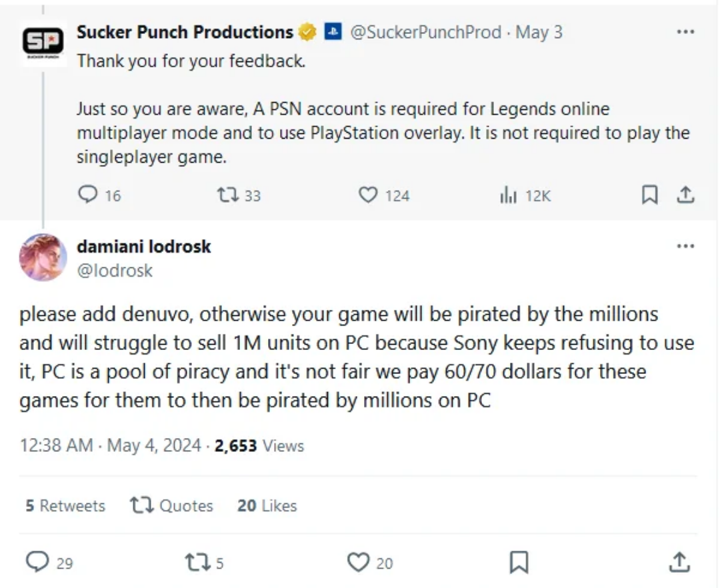Image resolution: width=720 pixels, height=588 pixels.
Task: View analytics for the 12K views post
Action: click(509, 195)
